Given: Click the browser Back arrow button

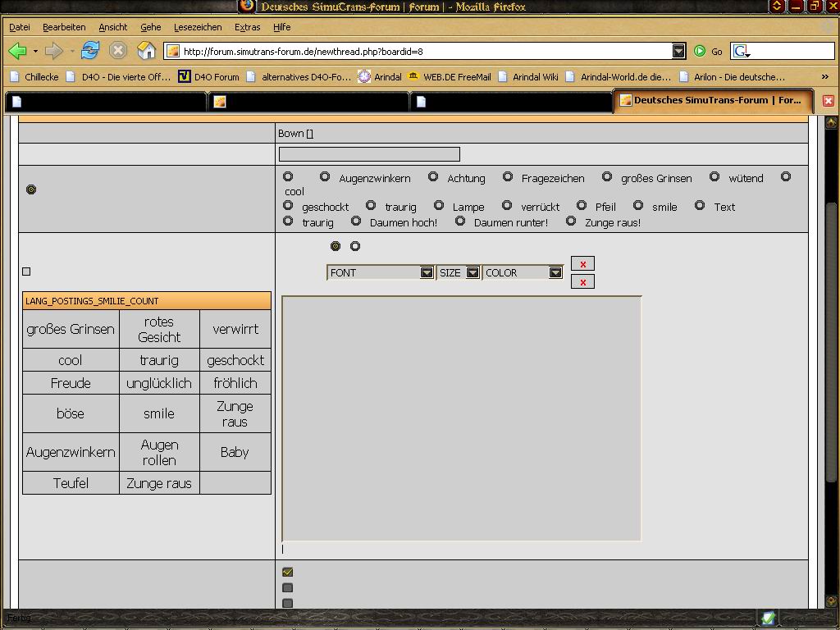Looking at the screenshot, I should (x=16, y=51).
